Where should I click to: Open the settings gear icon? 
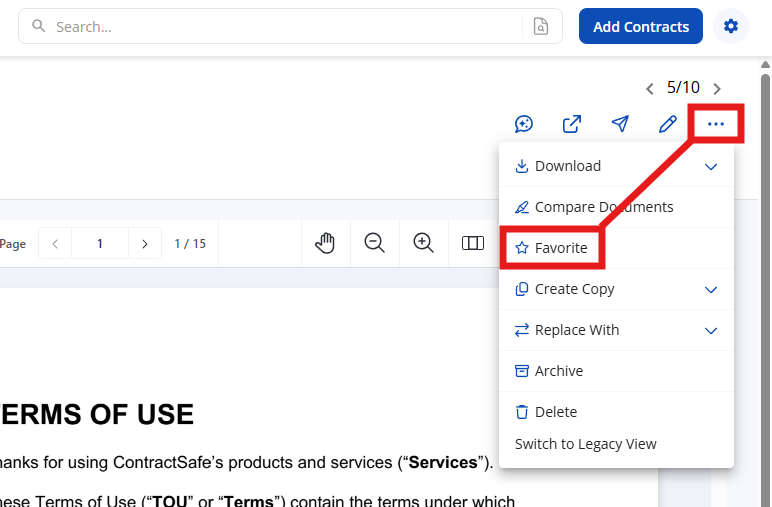[731, 26]
